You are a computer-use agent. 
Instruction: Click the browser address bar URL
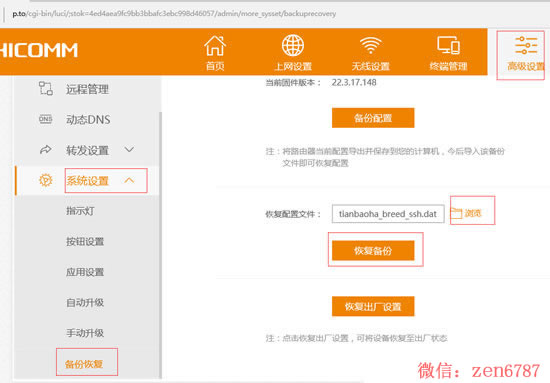click(174, 14)
